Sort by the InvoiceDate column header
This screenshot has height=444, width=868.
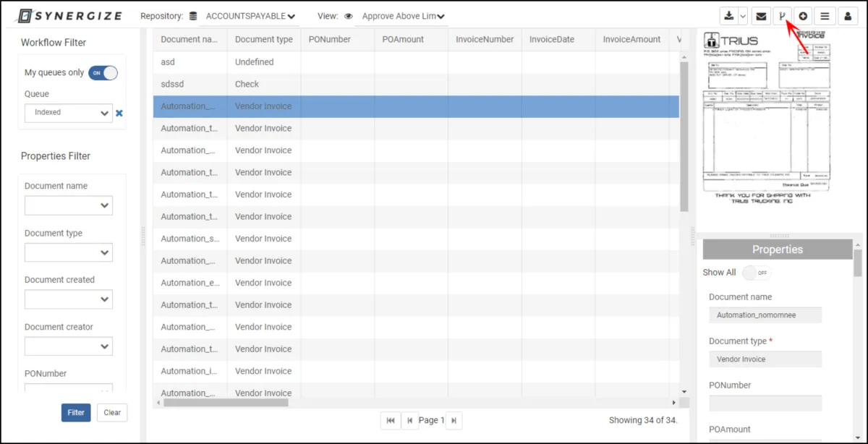coord(558,40)
